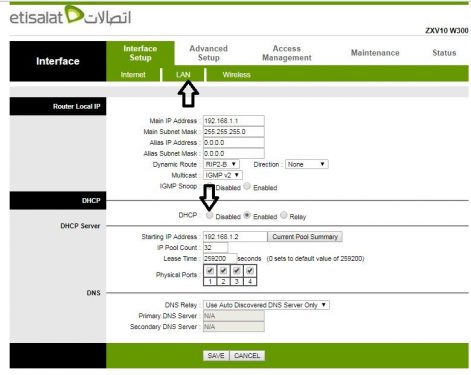The image size is (471, 375).
Task: Expand Direction None dropdown
Action: click(x=307, y=164)
